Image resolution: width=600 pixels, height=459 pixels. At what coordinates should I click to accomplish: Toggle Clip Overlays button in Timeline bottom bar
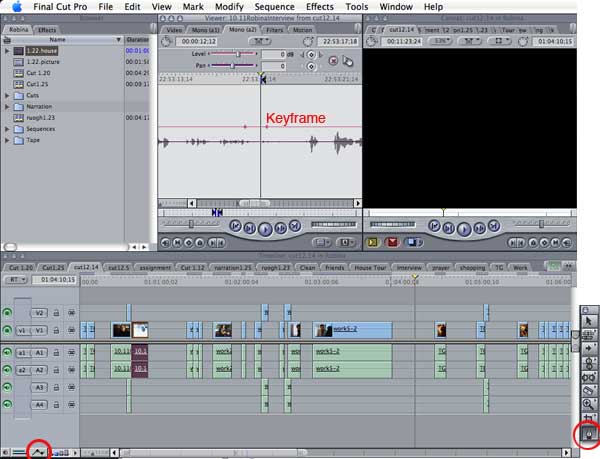tap(38, 452)
